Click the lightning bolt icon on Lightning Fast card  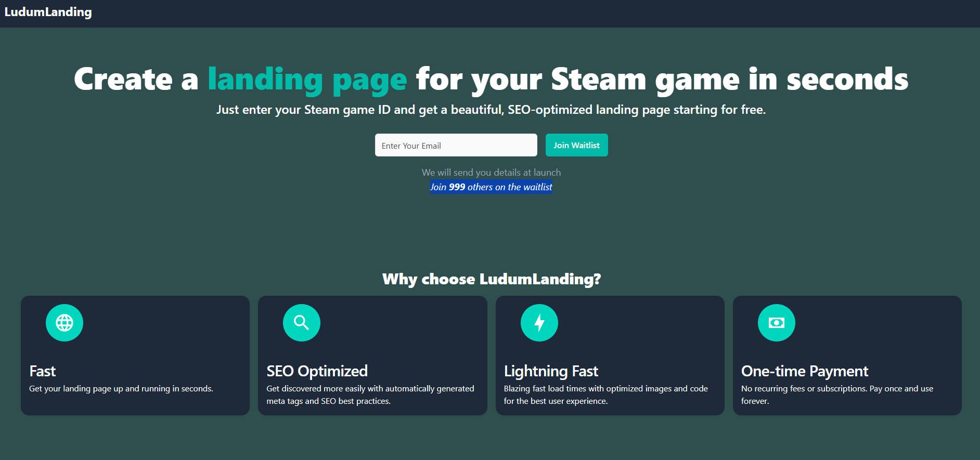[539, 323]
